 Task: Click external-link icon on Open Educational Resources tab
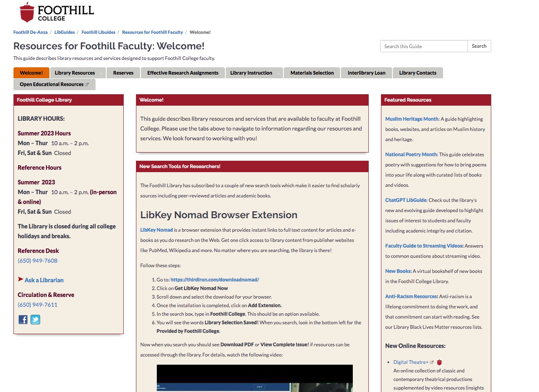[x=87, y=84]
